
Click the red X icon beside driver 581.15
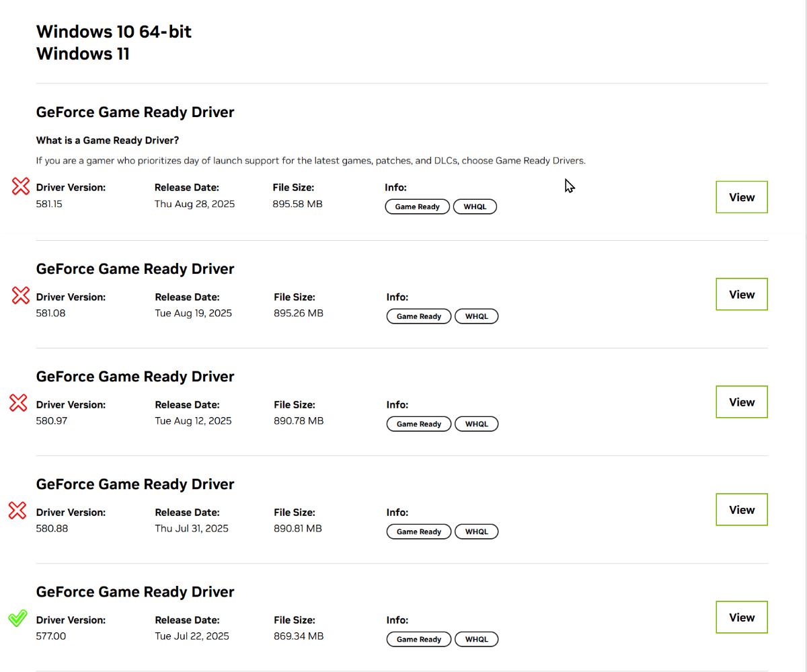pos(22,187)
